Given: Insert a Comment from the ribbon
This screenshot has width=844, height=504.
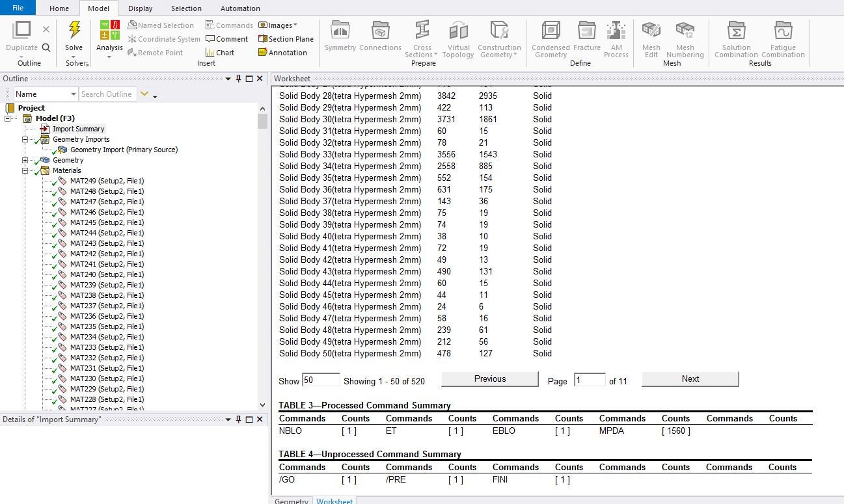Looking at the screenshot, I should (x=226, y=39).
